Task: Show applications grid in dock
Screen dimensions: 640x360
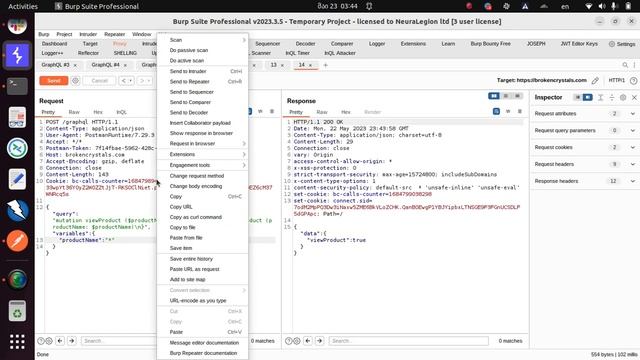Action: pyautogui.click(x=17, y=342)
